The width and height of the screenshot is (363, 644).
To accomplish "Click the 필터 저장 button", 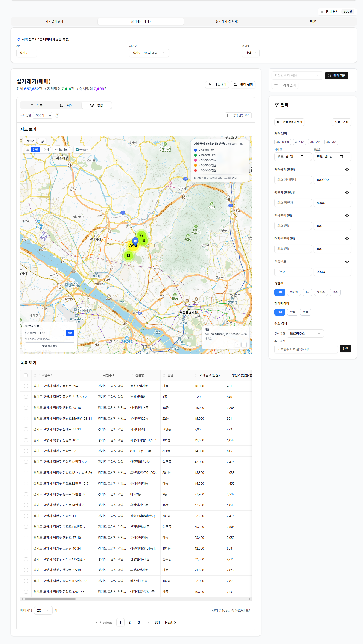I will point(336,76).
